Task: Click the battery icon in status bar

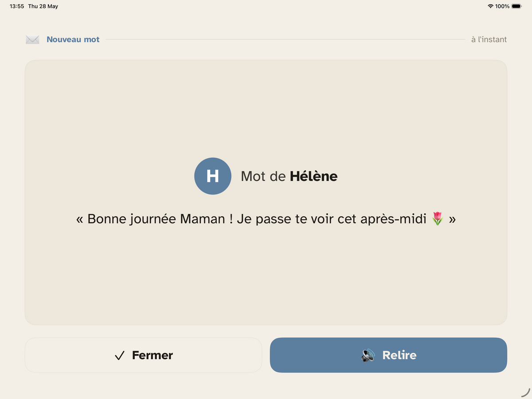Action: coord(516,6)
